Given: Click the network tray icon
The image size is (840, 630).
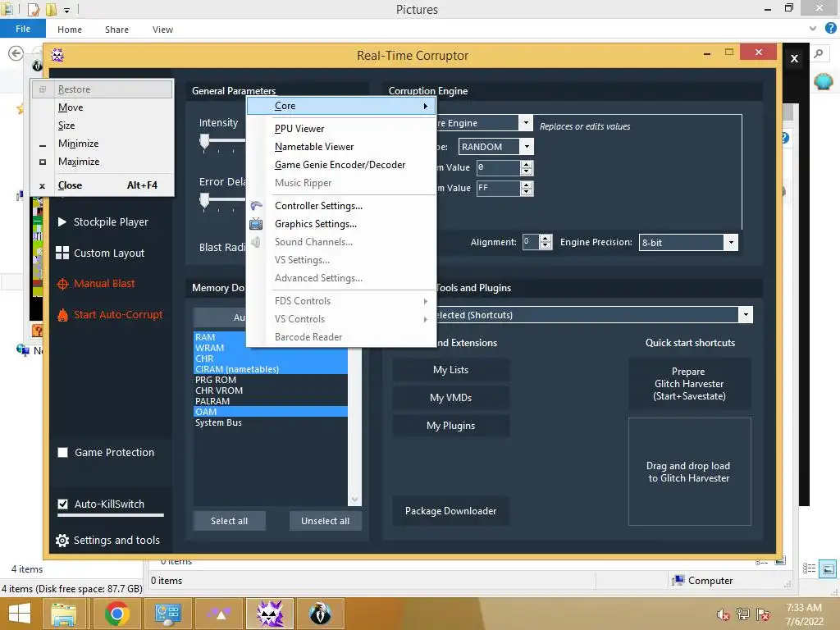Looking at the screenshot, I should pos(743,614).
